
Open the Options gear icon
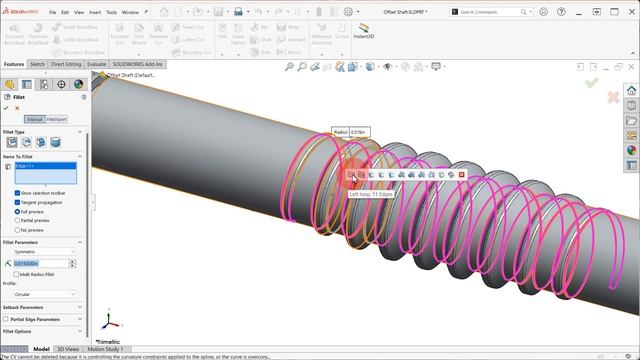[x=348, y=12]
